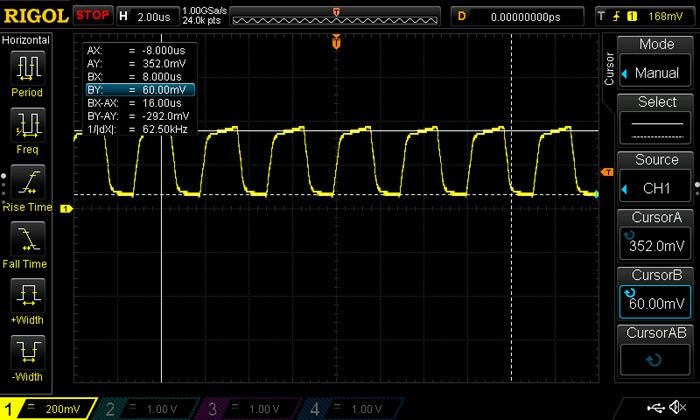
Task: Click the rising edge trigger icon
Action: click(617, 17)
